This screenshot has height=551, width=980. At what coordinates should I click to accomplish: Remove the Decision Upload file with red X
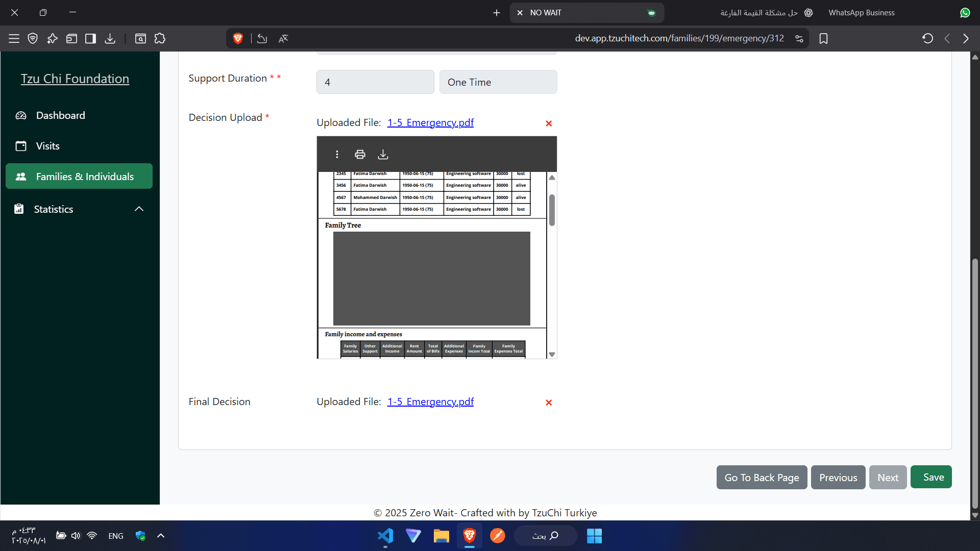(549, 123)
